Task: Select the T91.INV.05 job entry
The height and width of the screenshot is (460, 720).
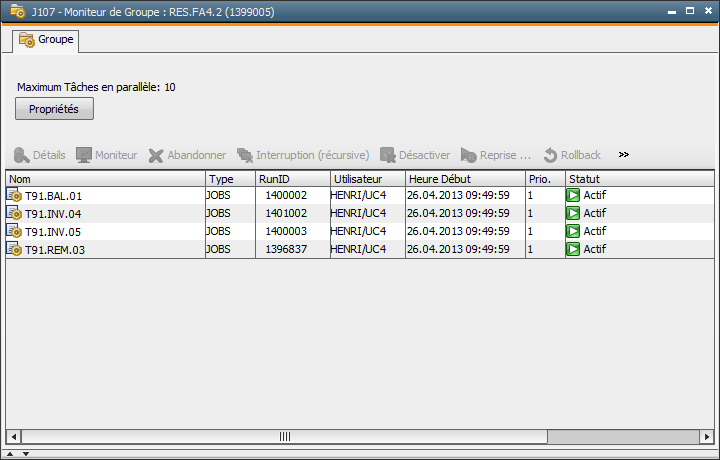Action: [53, 231]
